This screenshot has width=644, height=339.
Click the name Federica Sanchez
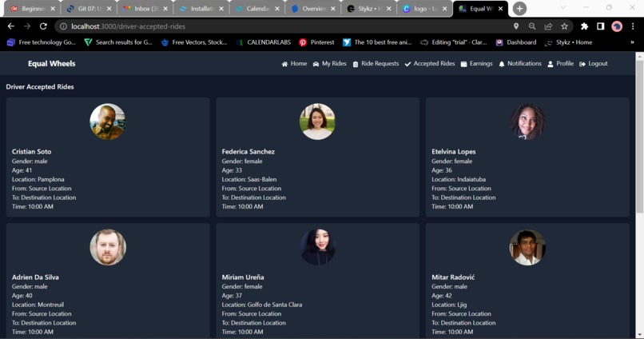pyautogui.click(x=248, y=152)
